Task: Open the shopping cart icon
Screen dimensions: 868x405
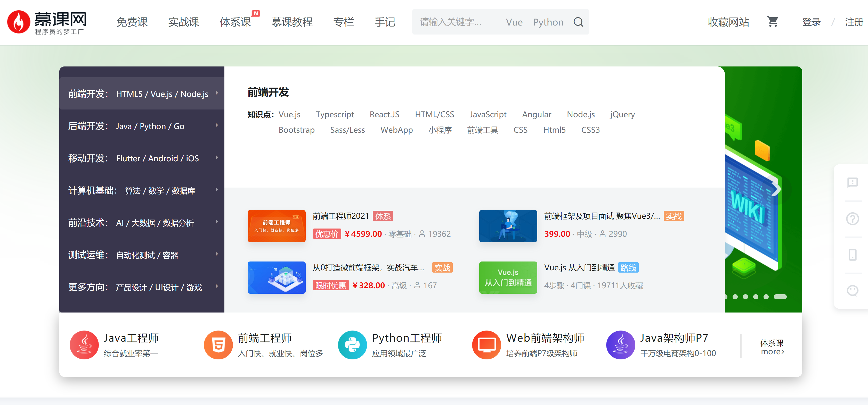Action: click(772, 22)
